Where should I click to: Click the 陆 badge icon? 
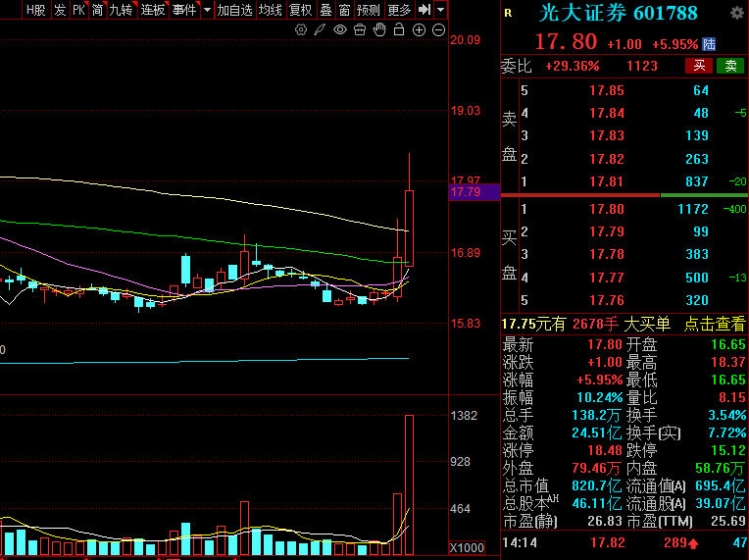click(x=709, y=44)
